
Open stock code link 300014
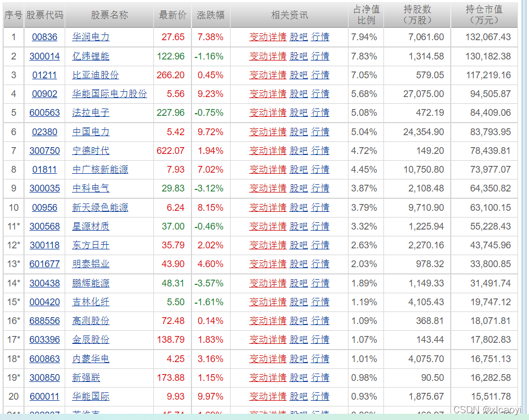[44, 56]
